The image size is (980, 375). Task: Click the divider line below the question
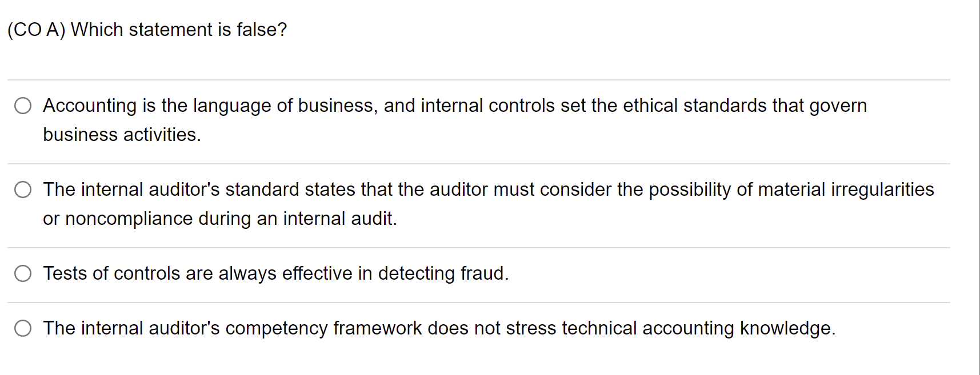(x=486, y=79)
